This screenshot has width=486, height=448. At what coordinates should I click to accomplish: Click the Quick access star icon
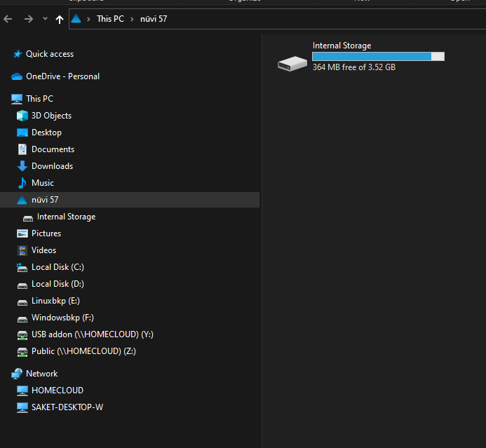[x=17, y=54]
